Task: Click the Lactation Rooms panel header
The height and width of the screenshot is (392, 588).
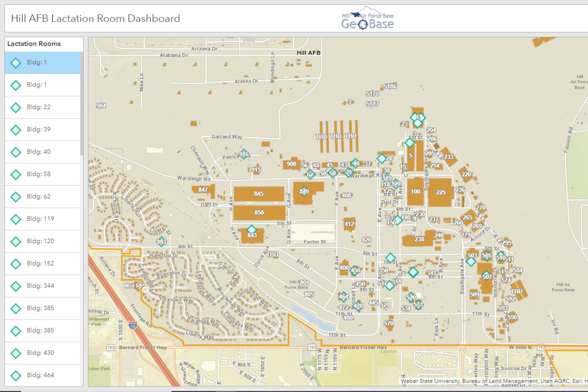Action: tap(34, 44)
